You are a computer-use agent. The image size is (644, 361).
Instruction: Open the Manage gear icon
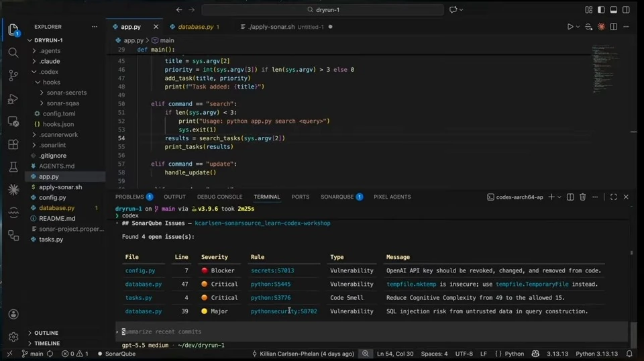click(13, 338)
